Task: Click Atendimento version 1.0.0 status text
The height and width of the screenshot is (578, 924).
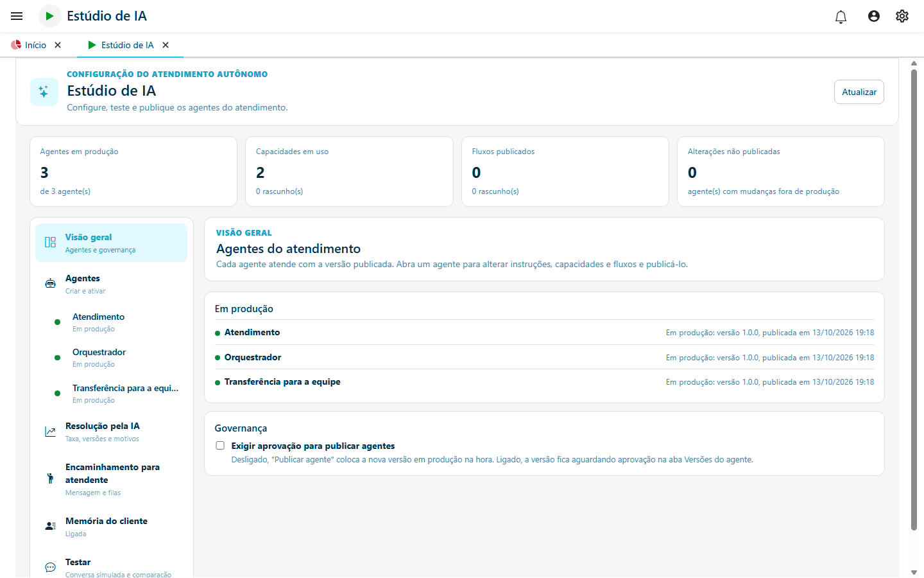Action: (770, 333)
